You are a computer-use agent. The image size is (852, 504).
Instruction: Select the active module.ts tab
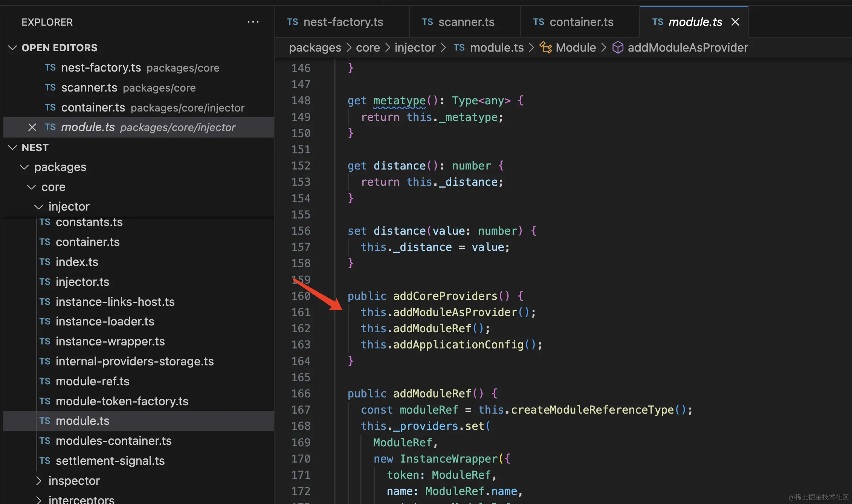(x=694, y=22)
